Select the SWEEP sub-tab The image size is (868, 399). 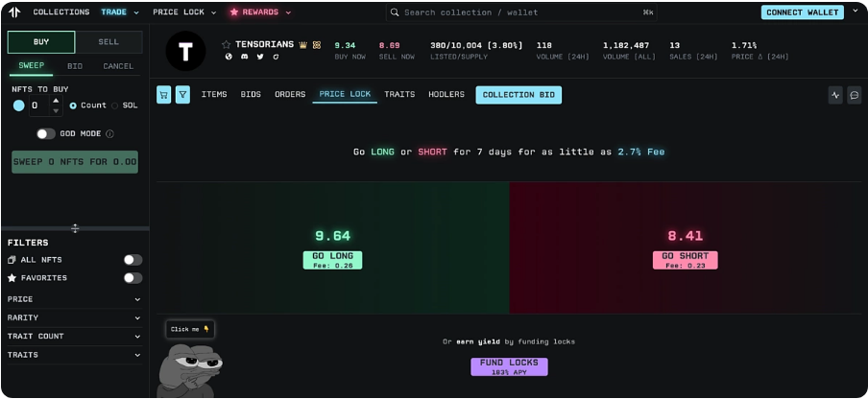tap(32, 66)
